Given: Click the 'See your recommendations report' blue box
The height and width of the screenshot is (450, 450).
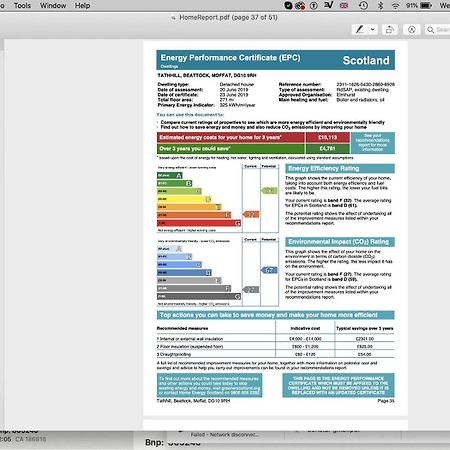Looking at the screenshot, I should click(x=373, y=143).
